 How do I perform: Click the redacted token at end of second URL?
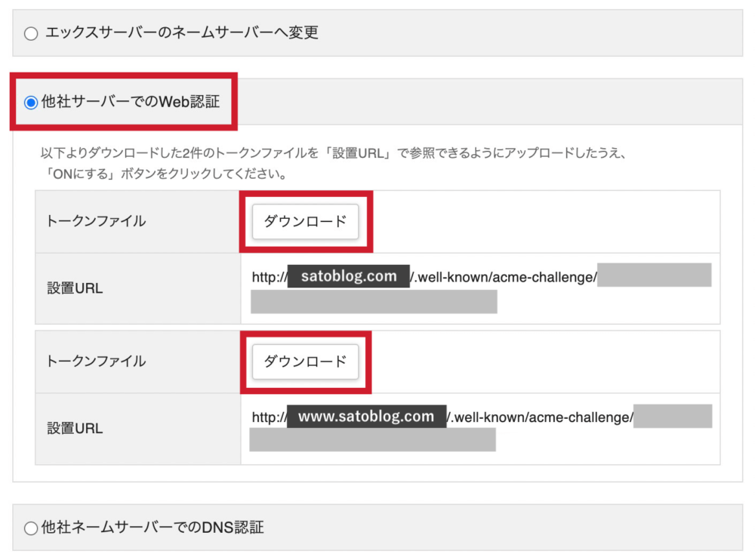672,416
